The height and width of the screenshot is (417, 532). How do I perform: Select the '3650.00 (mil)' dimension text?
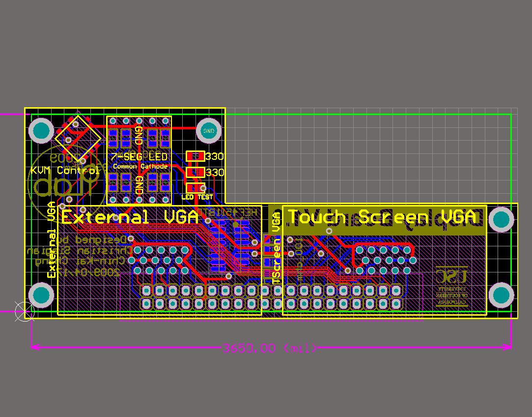point(270,348)
